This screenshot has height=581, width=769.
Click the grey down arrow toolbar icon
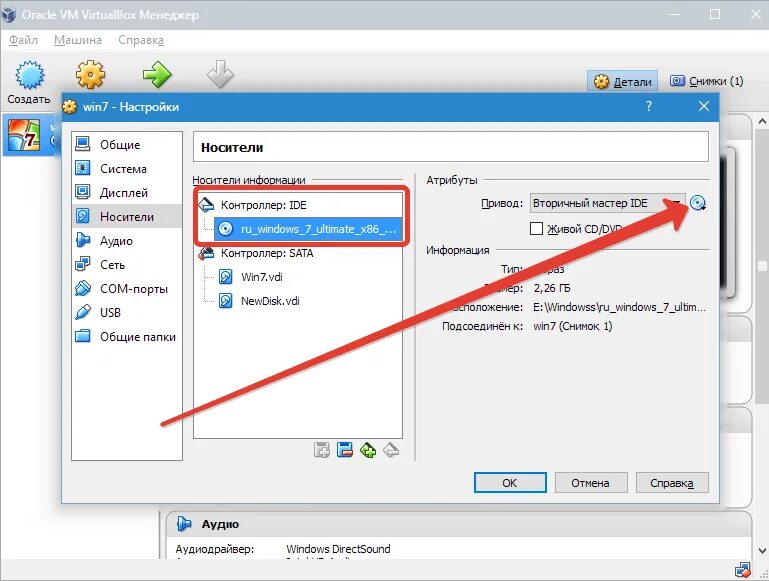coord(220,75)
